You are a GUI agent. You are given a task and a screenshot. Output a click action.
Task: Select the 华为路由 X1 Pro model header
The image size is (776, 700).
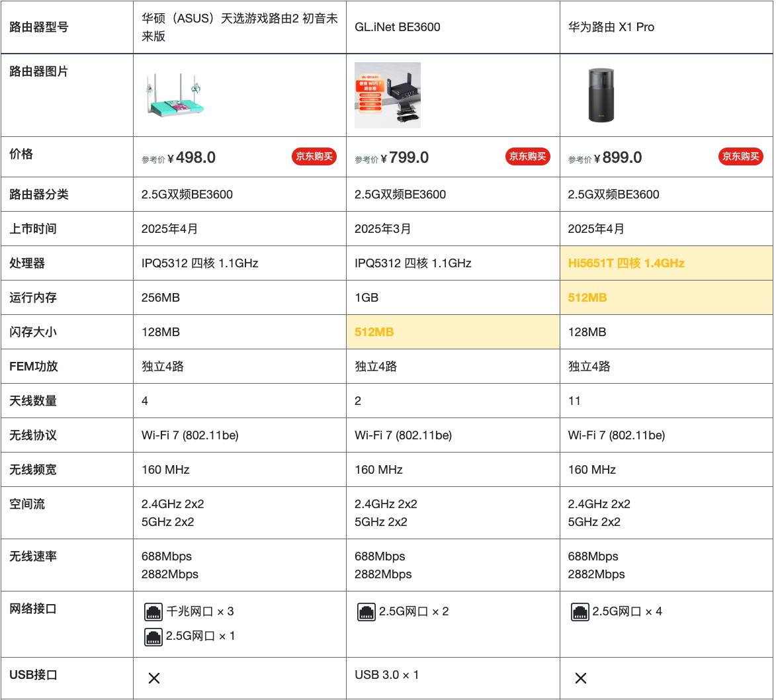click(x=611, y=27)
